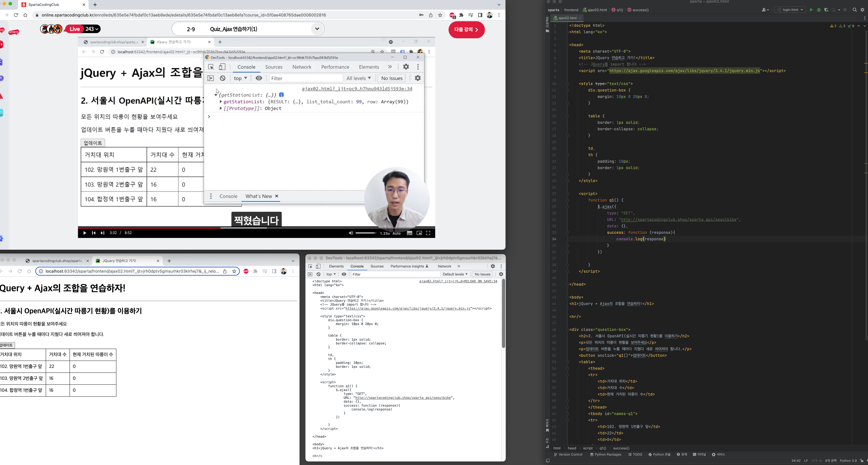
Task: Open the seoulbike API link in console output
Action: [x=403, y=398]
